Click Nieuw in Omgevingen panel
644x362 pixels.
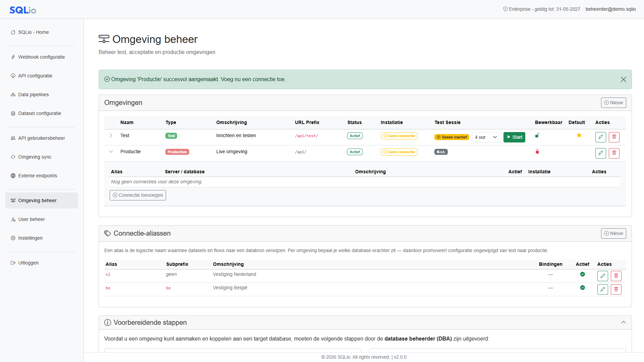tap(613, 103)
